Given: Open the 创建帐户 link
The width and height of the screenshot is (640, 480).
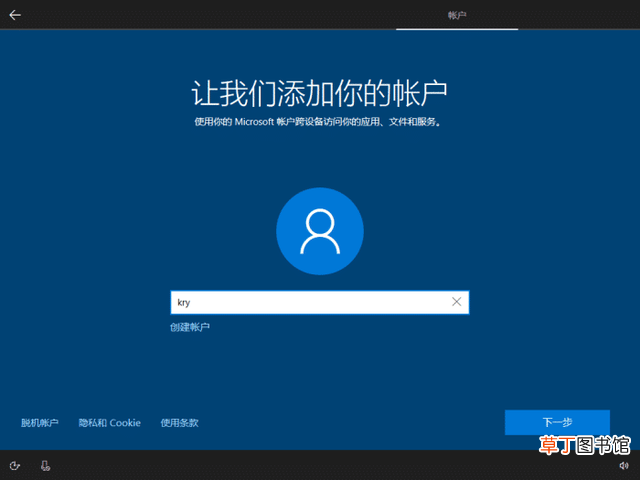Looking at the screenshot, I should [x=190, y=327].
